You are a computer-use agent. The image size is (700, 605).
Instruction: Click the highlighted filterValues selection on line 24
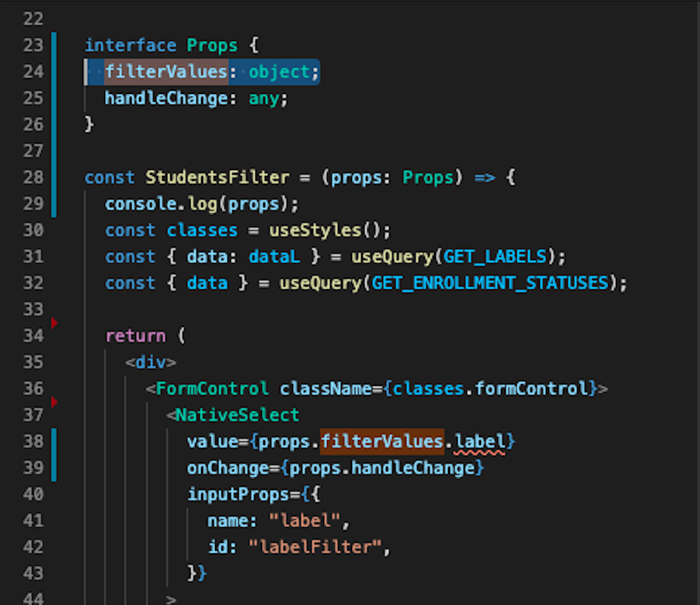pos(167,71)
